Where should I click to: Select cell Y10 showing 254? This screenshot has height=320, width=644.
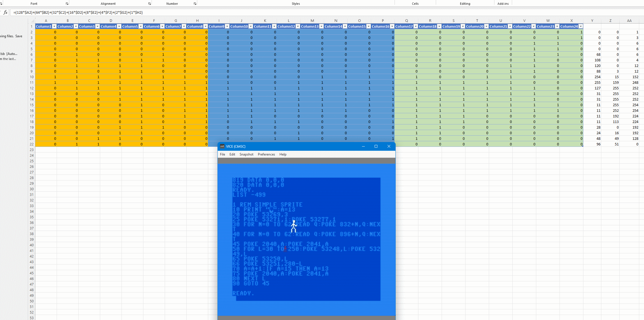592,77
